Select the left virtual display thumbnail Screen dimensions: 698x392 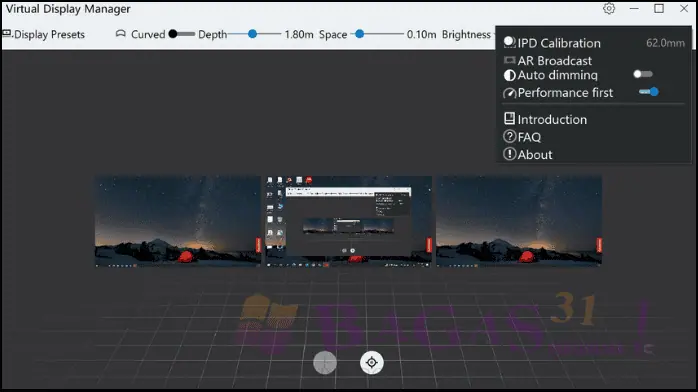click(178, 221)
